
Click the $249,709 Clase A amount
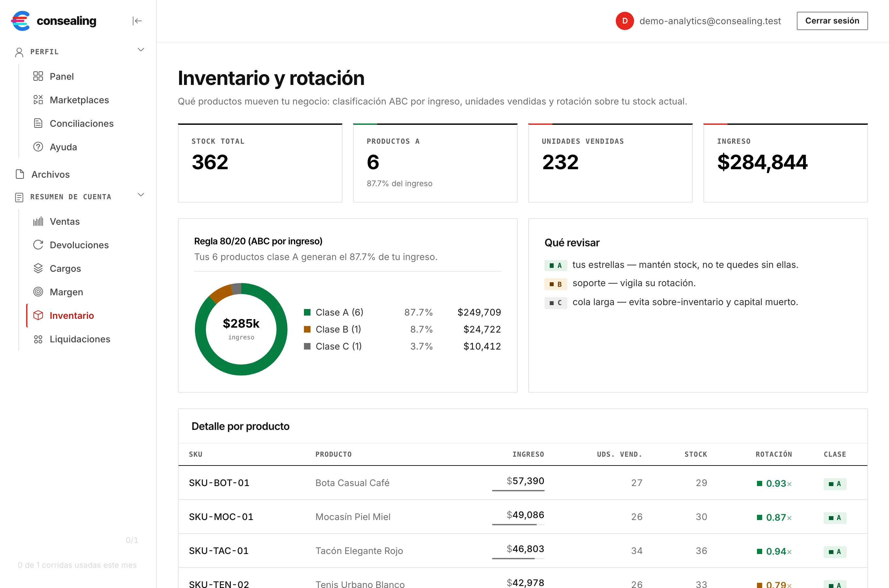tap(479, 312)
